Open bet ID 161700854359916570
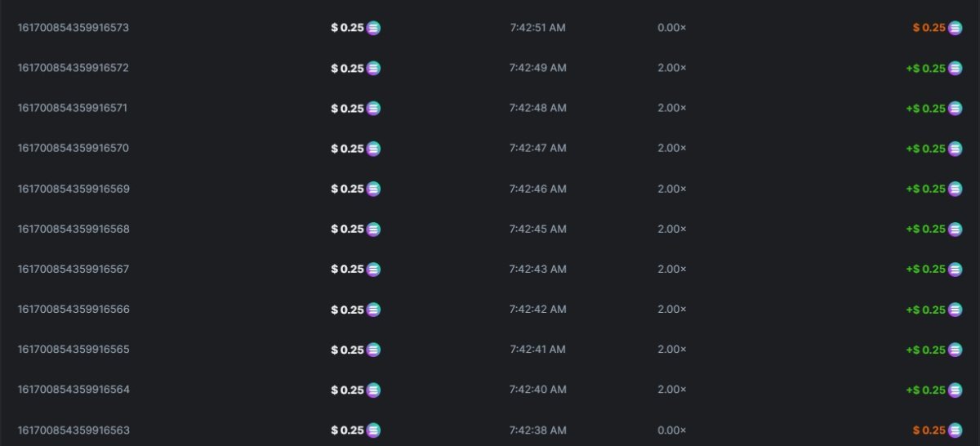The width and height of the screenshot is (980, 446). pyautogui.click(x=73, y=149)
